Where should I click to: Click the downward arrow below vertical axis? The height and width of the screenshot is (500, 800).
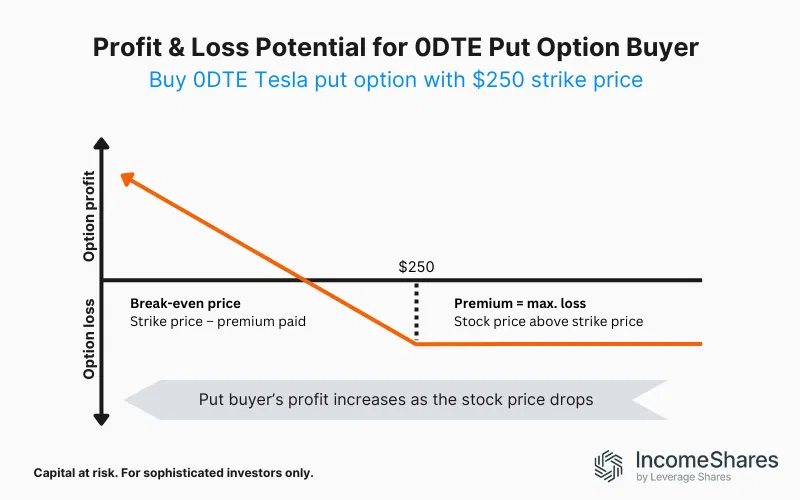[102, 421]
